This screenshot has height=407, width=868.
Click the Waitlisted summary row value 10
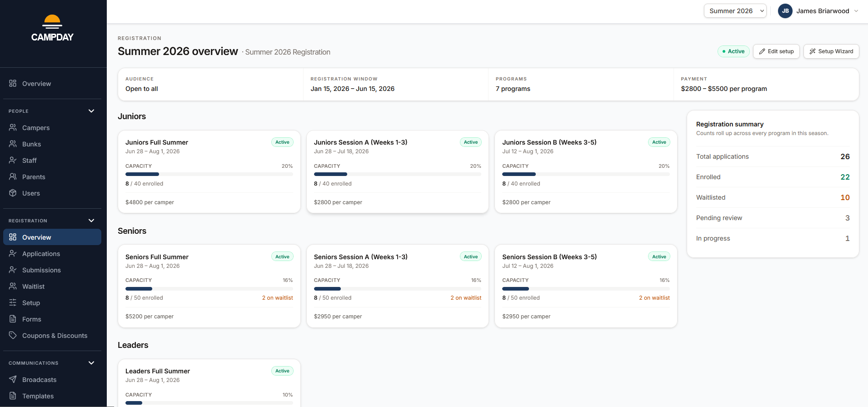point(845,197)
